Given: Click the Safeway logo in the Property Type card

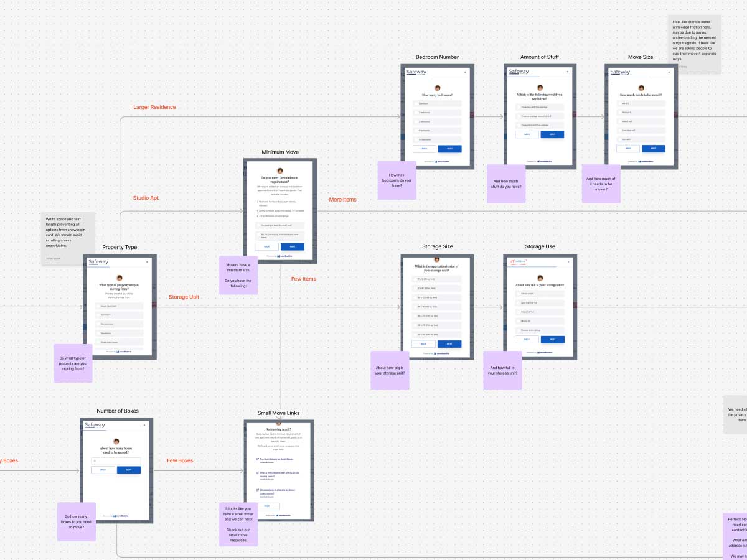Looking at the screenshot, I should click(98, 262).
